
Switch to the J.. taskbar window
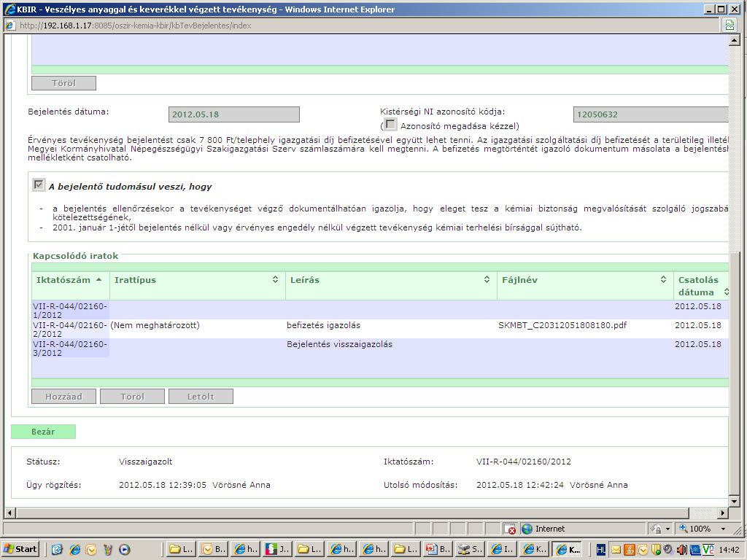pos(278,550)
